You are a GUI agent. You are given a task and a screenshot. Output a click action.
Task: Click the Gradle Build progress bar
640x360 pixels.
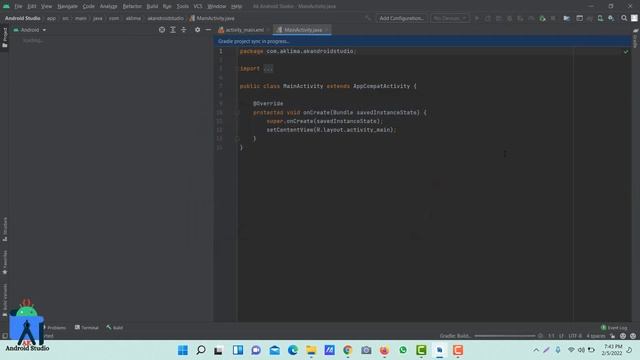[505, 336]
